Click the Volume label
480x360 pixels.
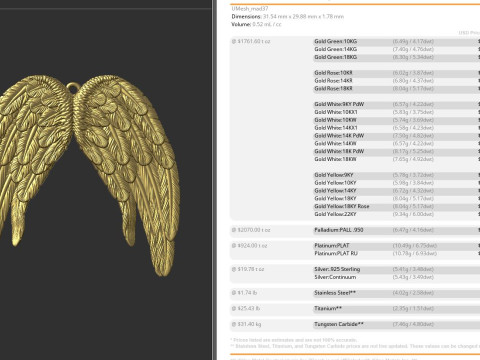pyautogui.click(x=241, y=24)
